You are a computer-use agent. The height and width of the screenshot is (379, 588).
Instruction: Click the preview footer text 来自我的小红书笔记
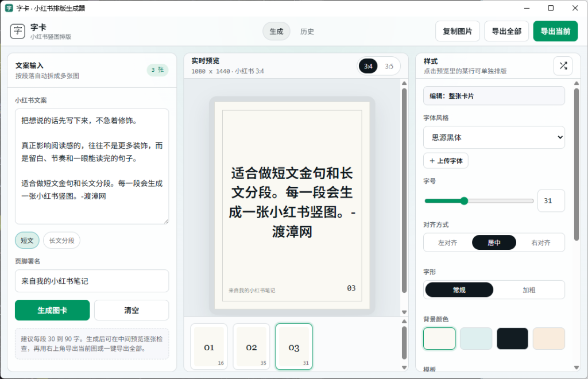coord(252,291)
